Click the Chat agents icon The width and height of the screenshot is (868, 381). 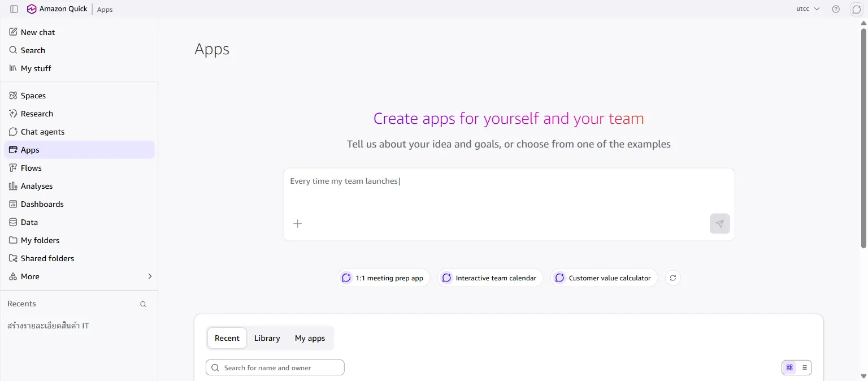(13, 132)
